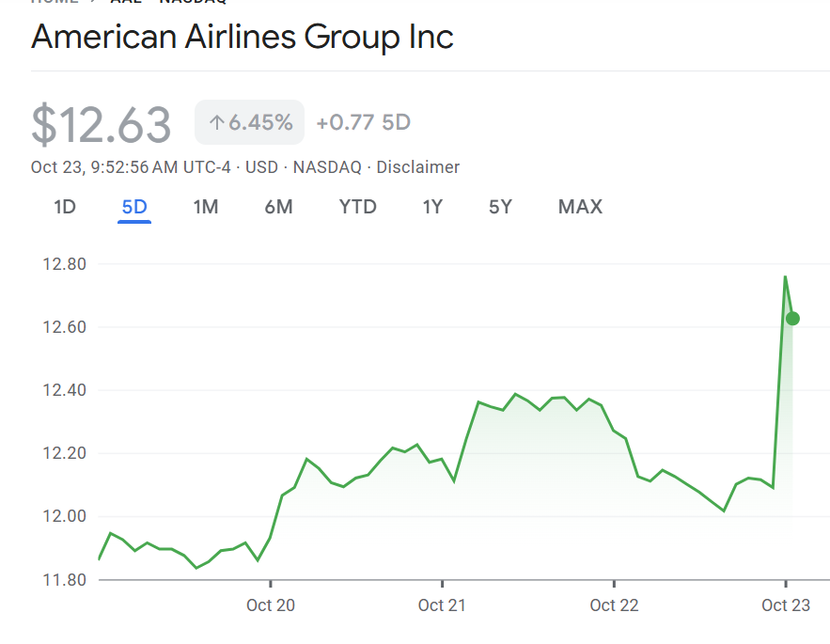Select the 5D time range tab
830x644 pixels.
pyautogui.click(x=134, y=207)
